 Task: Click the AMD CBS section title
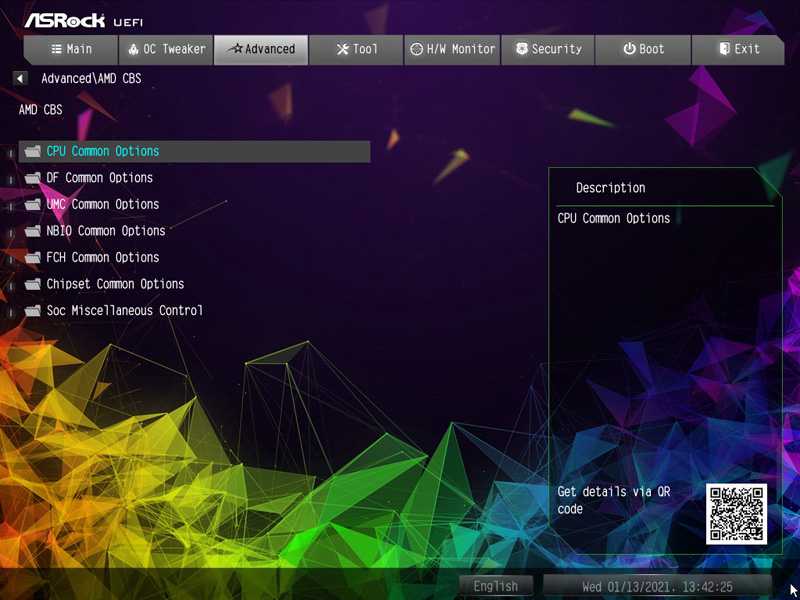[41, 110]
